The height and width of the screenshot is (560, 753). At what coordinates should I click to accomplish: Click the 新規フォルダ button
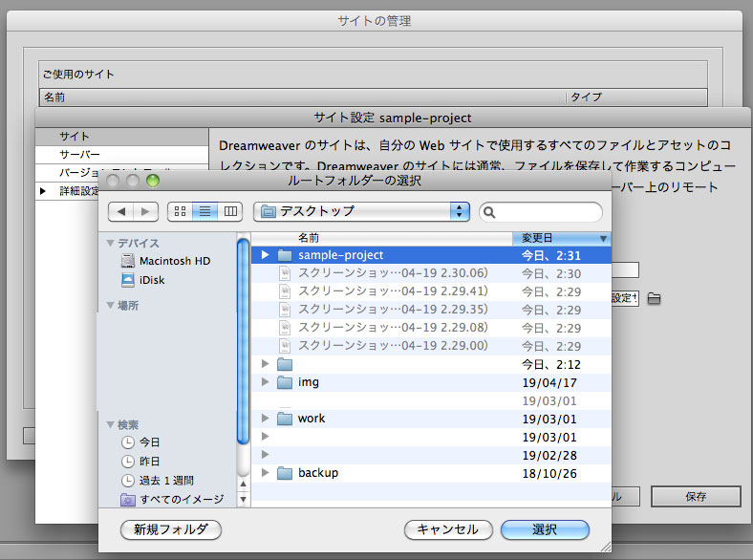click(171, 529)
